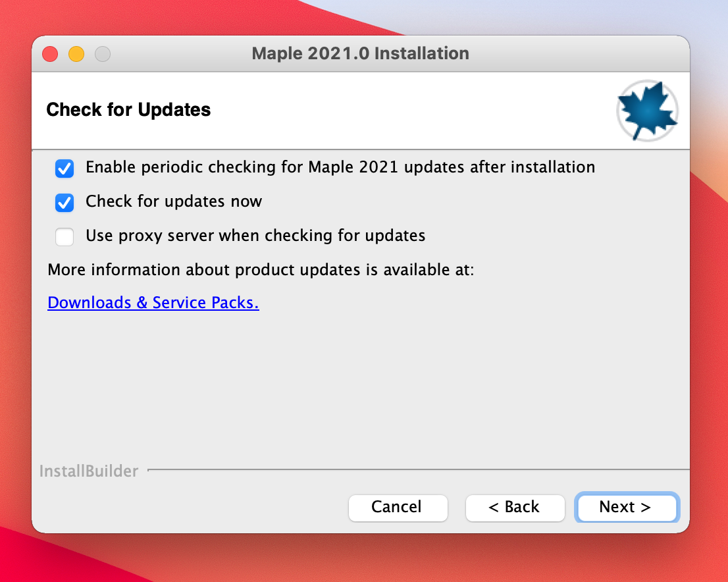
Task: Open the Downloads & Service Packs link
Action: coord(153,303)
